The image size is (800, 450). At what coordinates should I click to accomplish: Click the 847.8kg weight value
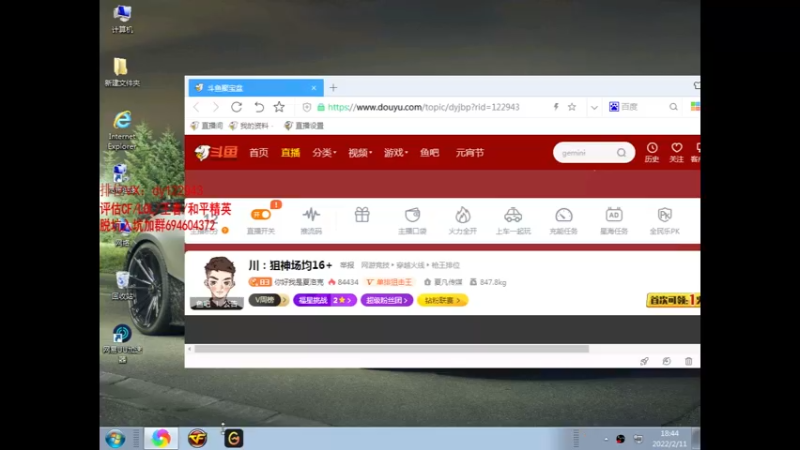coord(493,282)
